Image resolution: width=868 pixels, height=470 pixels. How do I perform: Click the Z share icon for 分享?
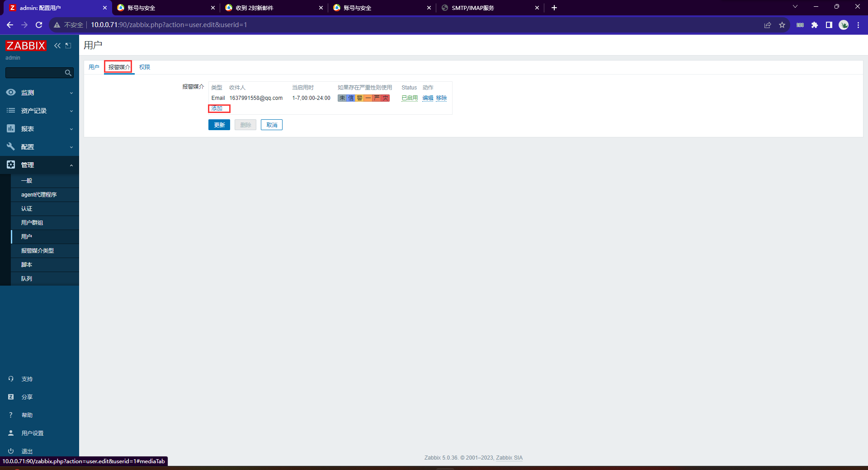(11, 397)
